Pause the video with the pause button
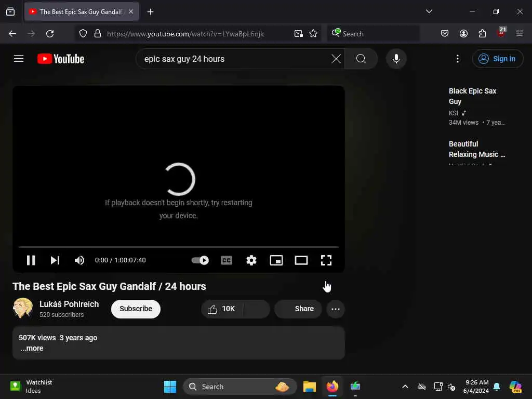The height and width of the screenshot is (399, 532). (31, 260)
